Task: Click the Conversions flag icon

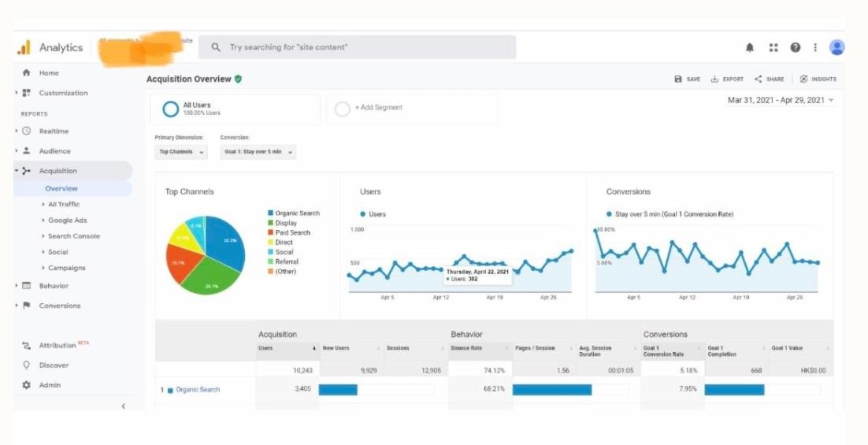Action: pos(26,306)
